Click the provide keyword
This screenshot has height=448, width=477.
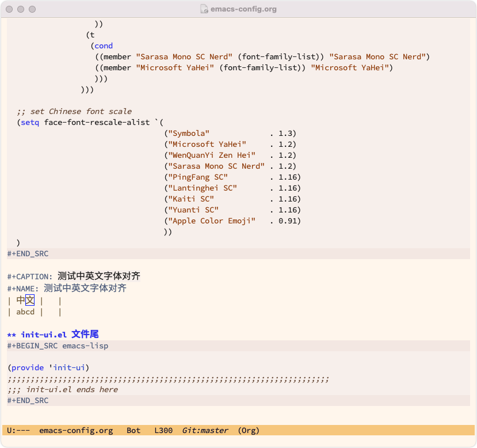(28, 367)
